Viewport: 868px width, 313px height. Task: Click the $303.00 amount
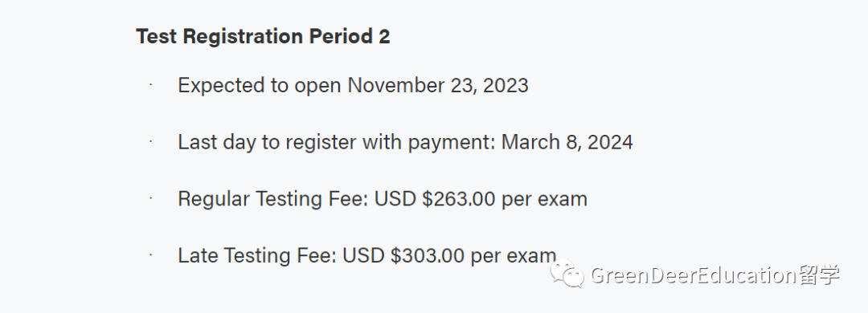(428, 255)
